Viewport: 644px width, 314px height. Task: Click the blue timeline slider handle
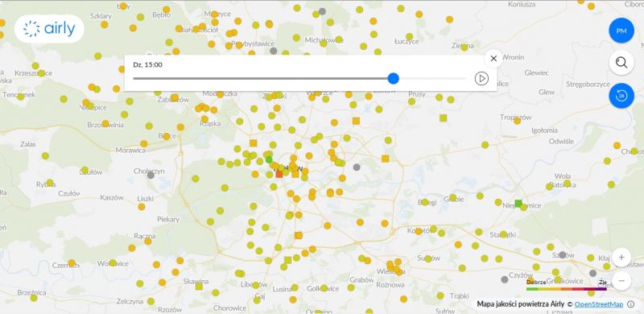tap(394, 79)
